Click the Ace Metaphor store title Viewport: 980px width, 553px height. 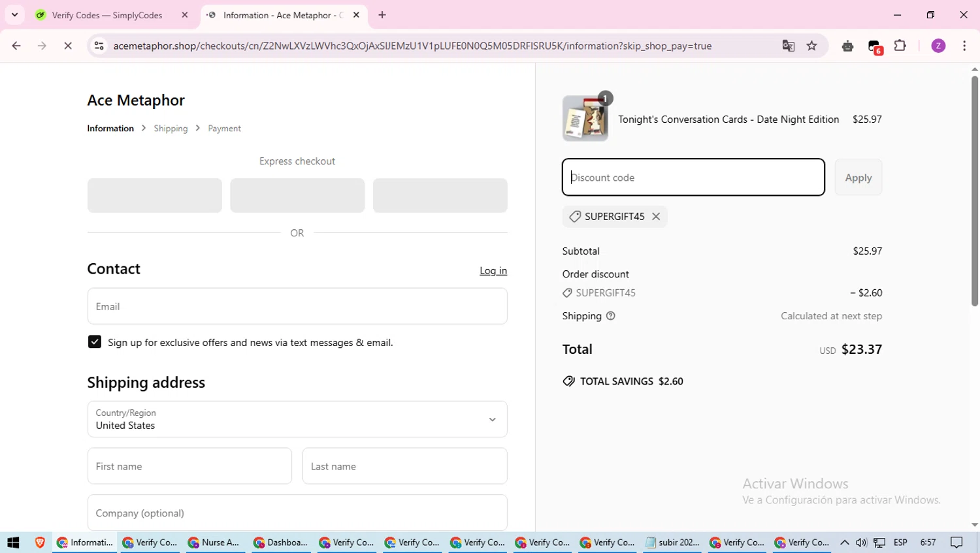coord(136,100)
